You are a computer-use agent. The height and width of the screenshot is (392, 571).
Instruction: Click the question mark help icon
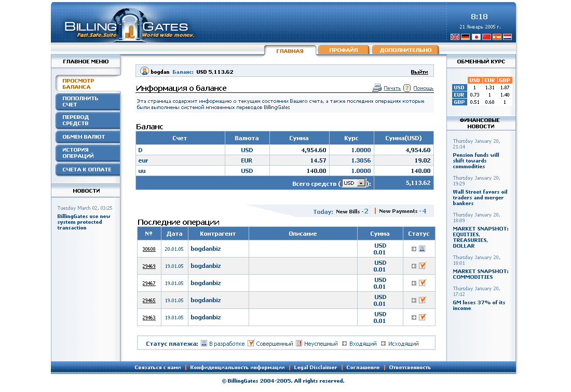(407, 88)
